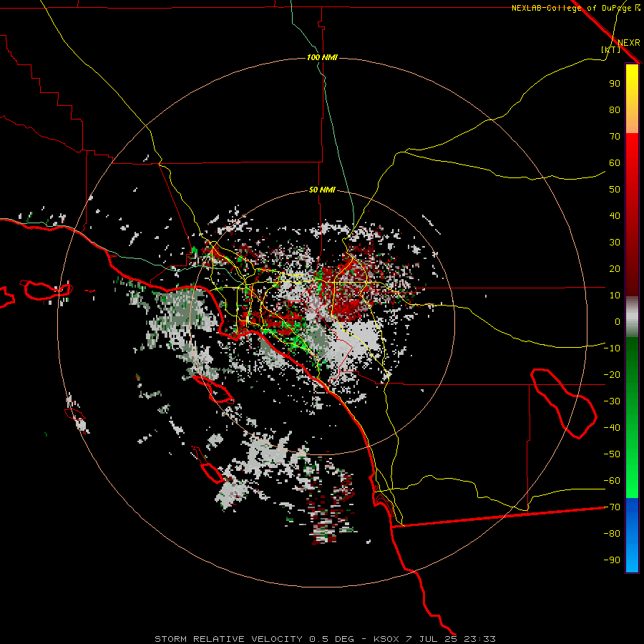Click the 50 value on velocity scale
Image resolution: width=644 pixels, height=644 pixels.
615,190
